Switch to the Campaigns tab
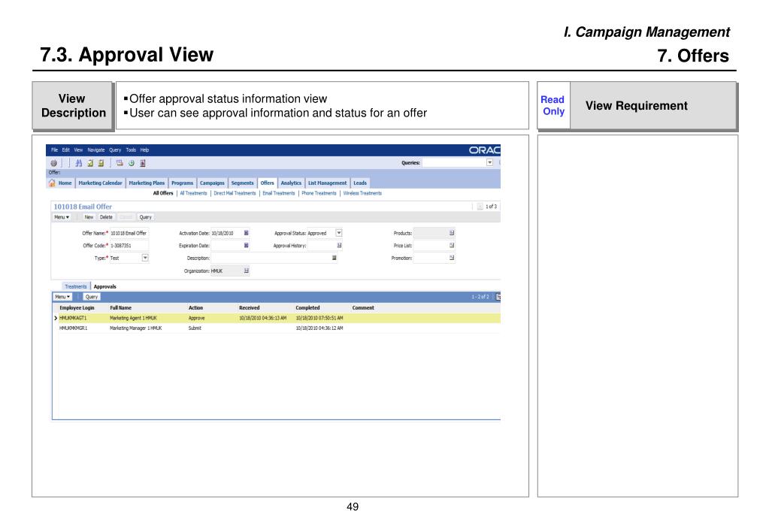Viewport: 769px width, 532px height. [212, 183]
